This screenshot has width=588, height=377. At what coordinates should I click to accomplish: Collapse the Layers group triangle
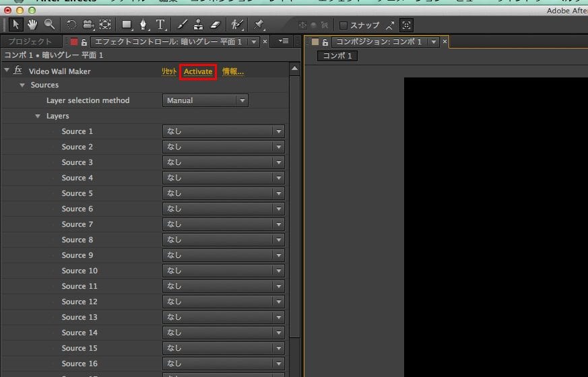tap(38, 116)
